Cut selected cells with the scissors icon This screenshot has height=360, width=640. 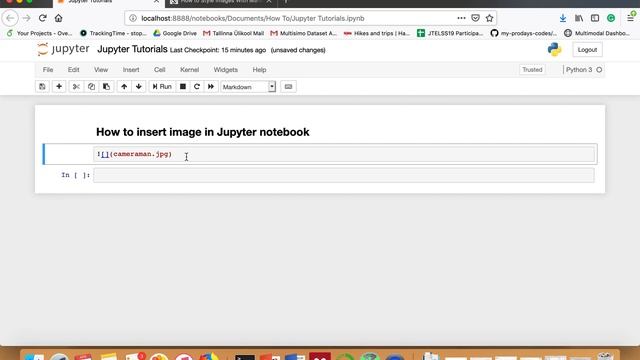click(76, 87)
